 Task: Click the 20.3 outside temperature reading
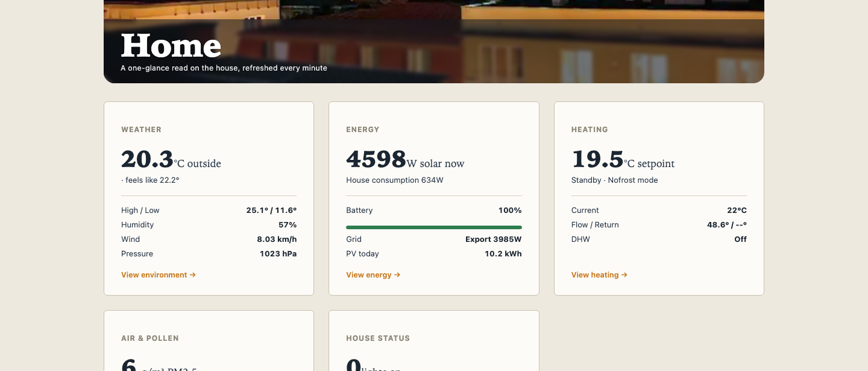click(147, 159)
